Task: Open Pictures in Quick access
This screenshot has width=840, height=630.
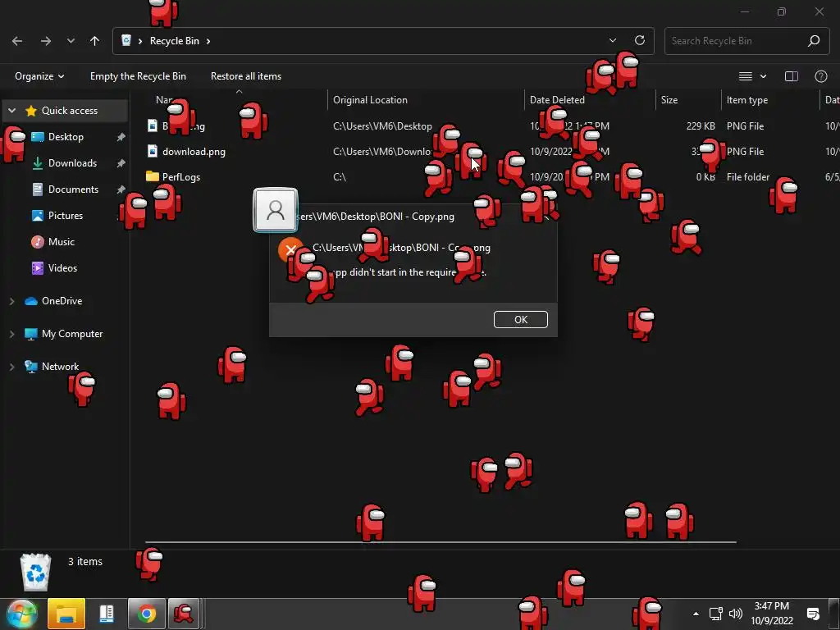Action: pos(66,216)
